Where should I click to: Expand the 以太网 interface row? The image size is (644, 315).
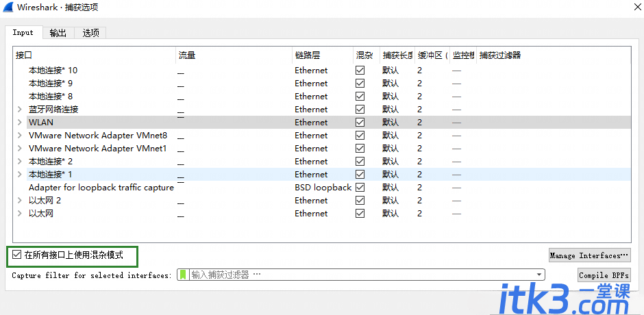(x=19, y=214)
